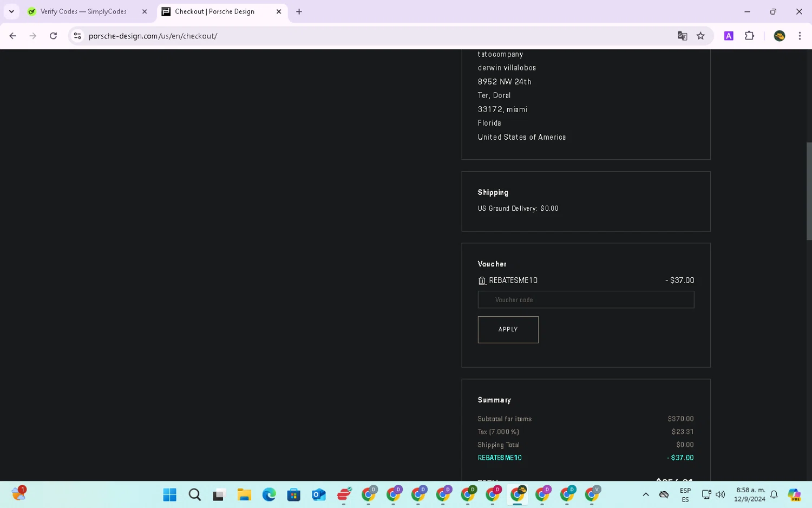Click the Voucher section heading
Image resolution: width=812 pixels, height=508 pixels.
492,264
